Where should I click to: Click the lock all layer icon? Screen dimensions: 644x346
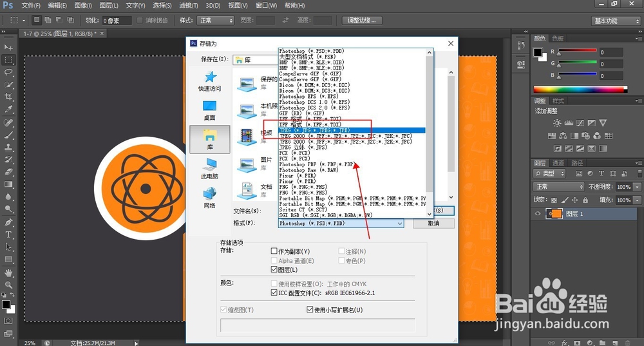(585, 200)
